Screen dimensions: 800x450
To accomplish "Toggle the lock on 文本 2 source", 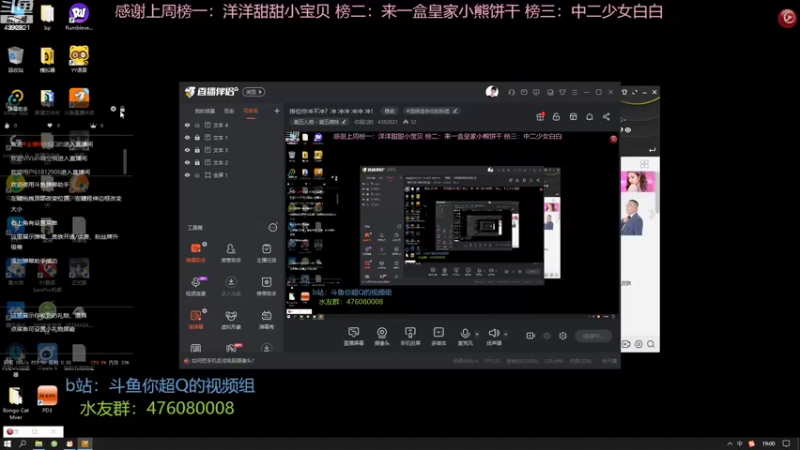I will [197, 162].
